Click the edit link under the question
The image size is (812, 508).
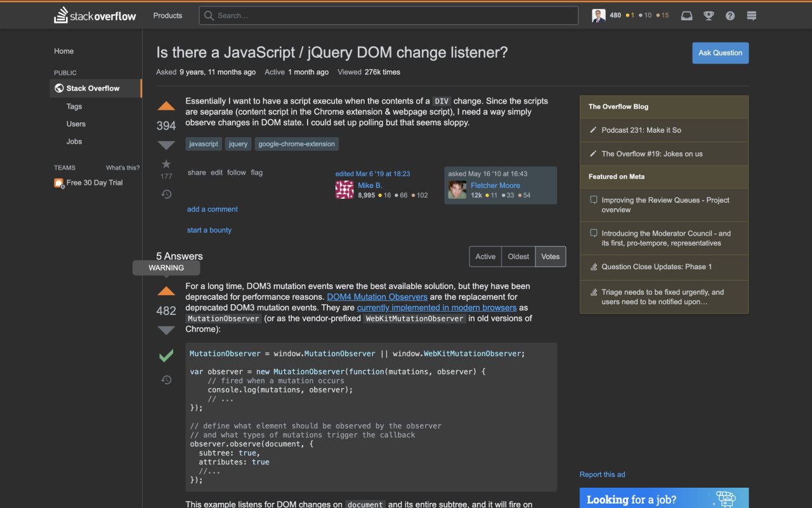[217, 173]
